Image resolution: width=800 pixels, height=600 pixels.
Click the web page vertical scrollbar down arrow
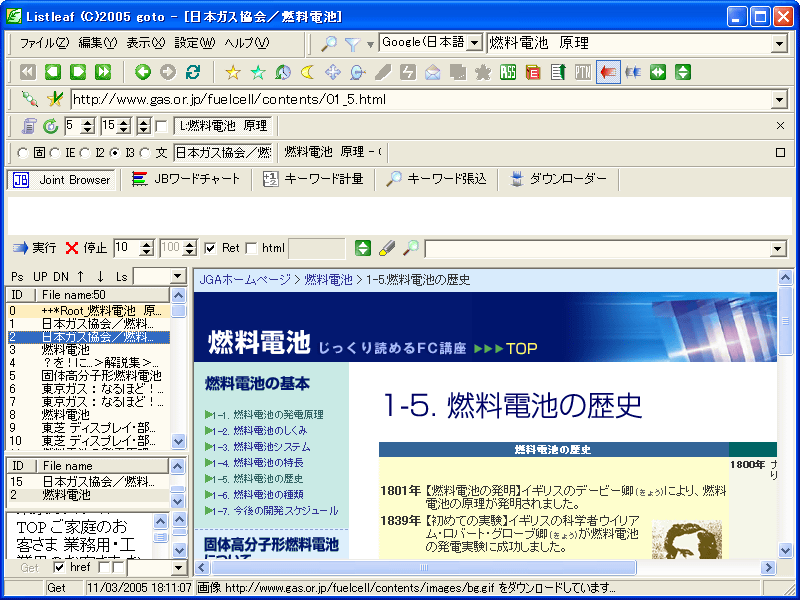tap(785, 550)
